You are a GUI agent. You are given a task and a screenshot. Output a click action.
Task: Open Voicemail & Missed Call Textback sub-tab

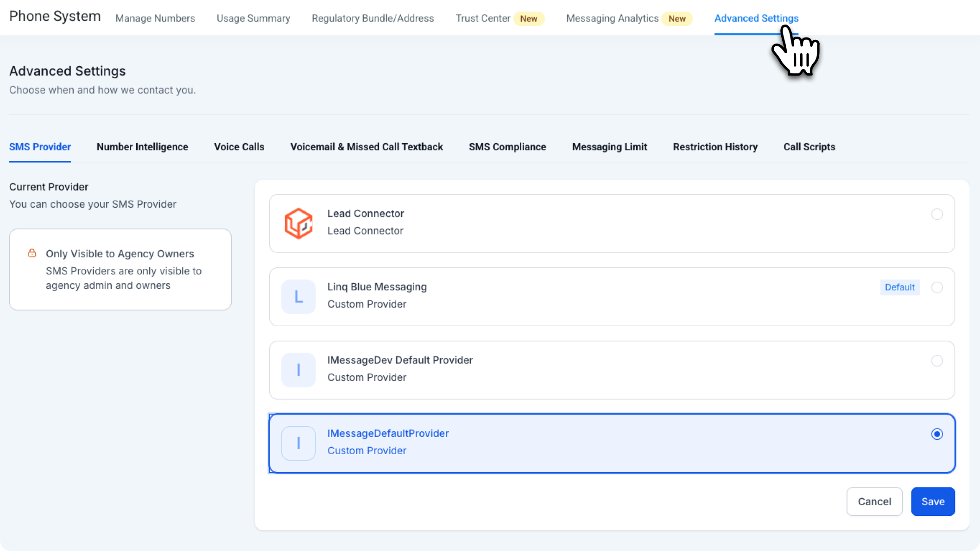tap(367, 147)
